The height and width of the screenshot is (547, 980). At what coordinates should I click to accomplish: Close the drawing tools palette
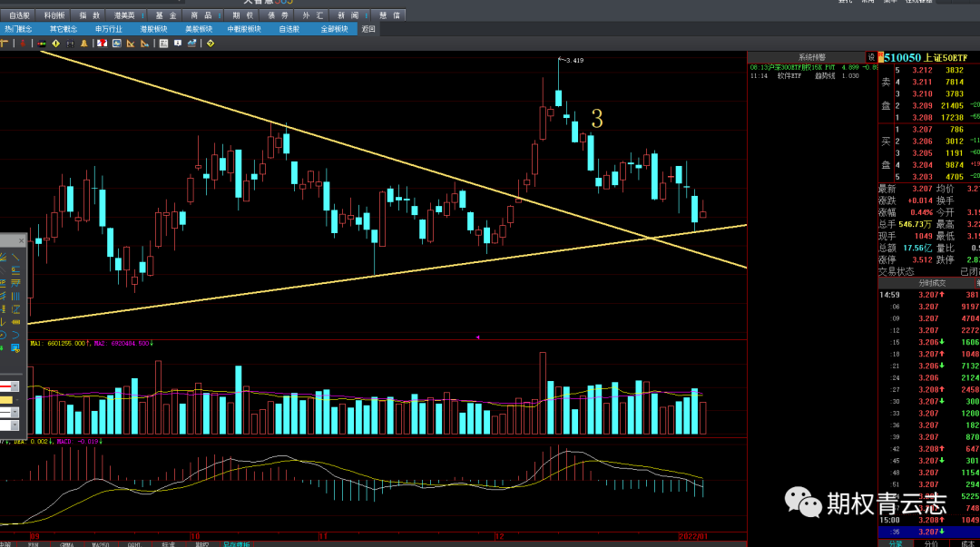pyautogui.click(x=21, y=240)
